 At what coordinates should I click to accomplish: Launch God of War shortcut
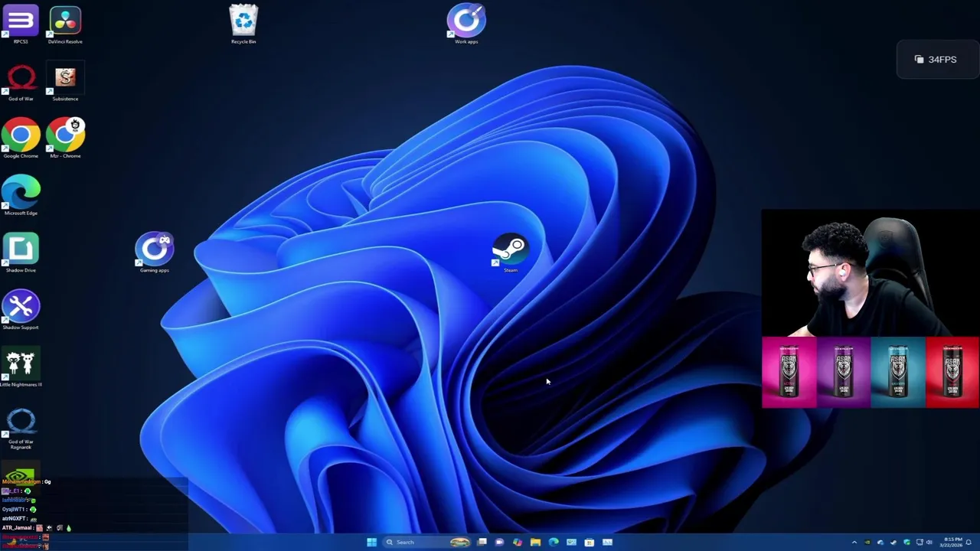[21, 82]
